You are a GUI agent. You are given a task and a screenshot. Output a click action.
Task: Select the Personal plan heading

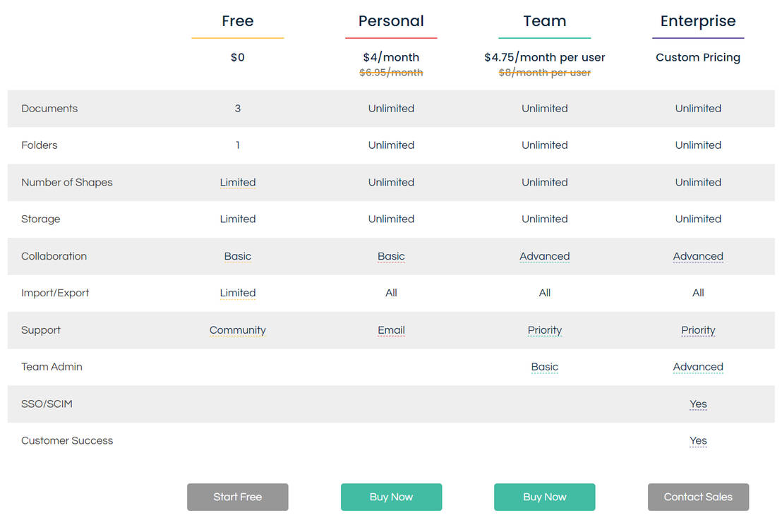point(391,21)
